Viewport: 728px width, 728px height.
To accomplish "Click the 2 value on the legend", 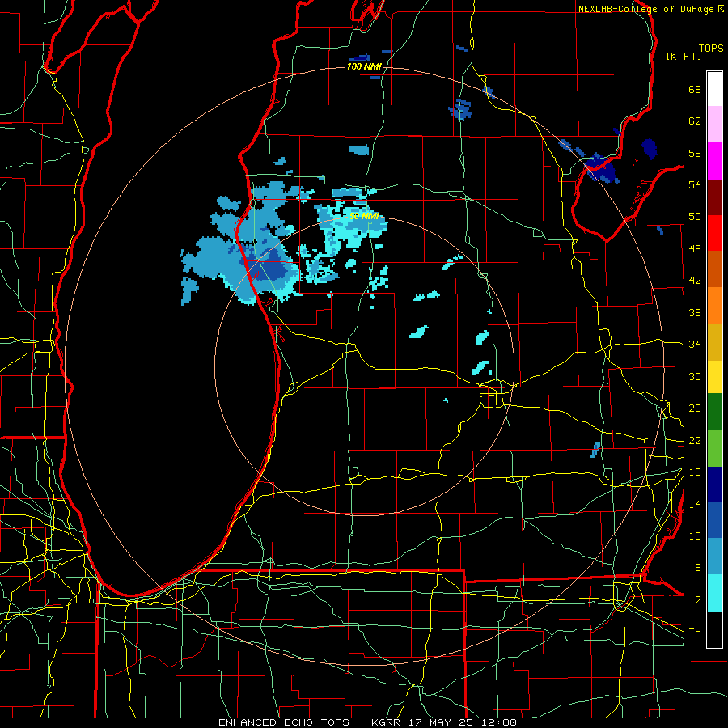I will [698, 599].
